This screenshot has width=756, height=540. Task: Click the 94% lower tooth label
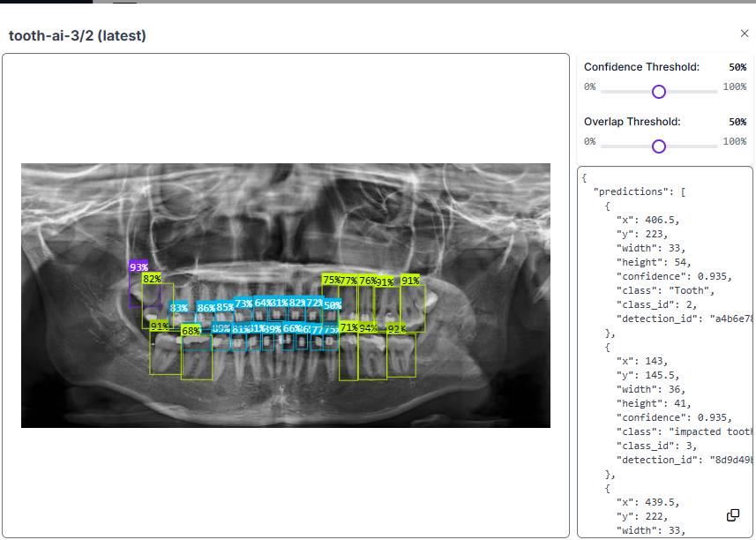point(367,328)
